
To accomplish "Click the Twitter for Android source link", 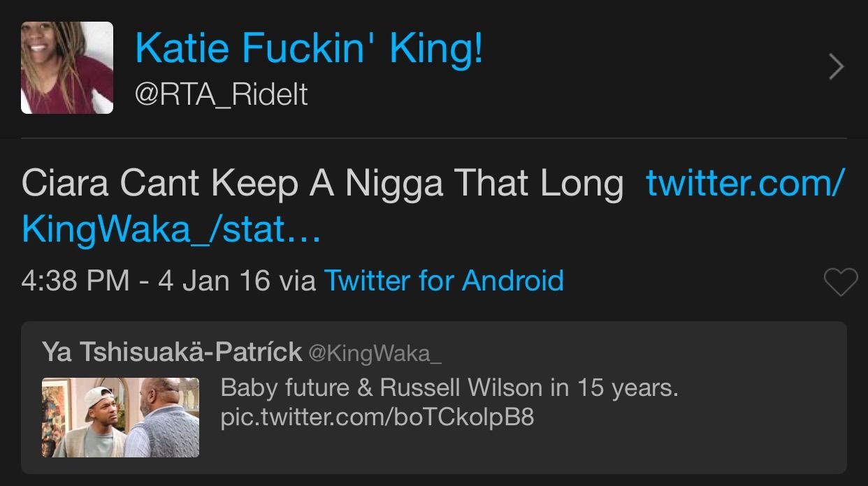I will 444,281.
